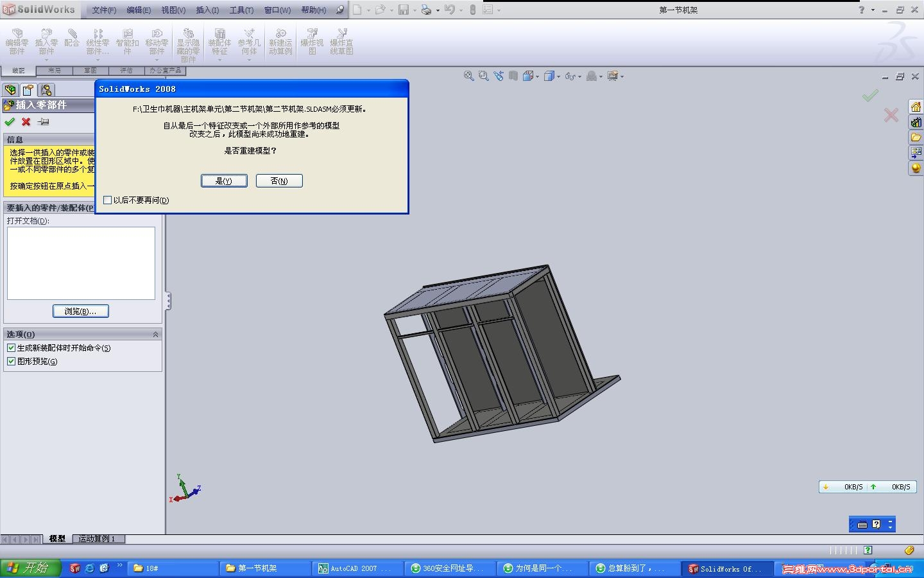Switch to the Model (模型) bottom tab
The height and width of the screenshot is (578, 924).
tap(57, 539)
